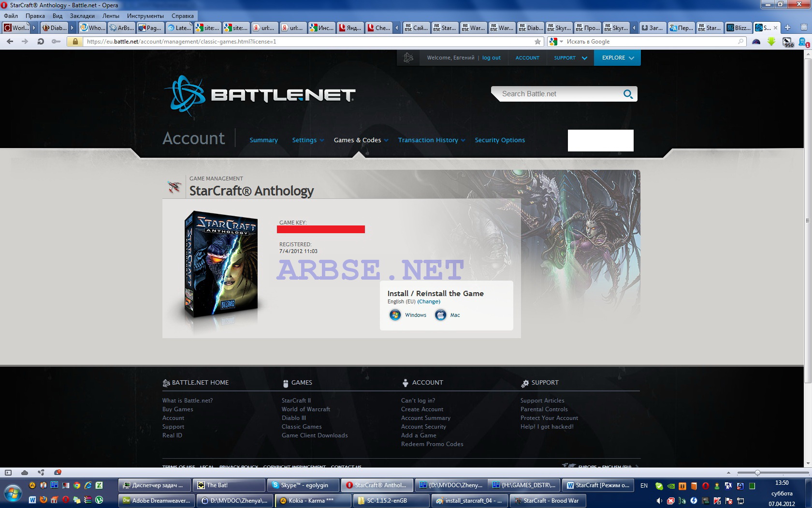Click the (Change) language link

(x=429, y=301)
